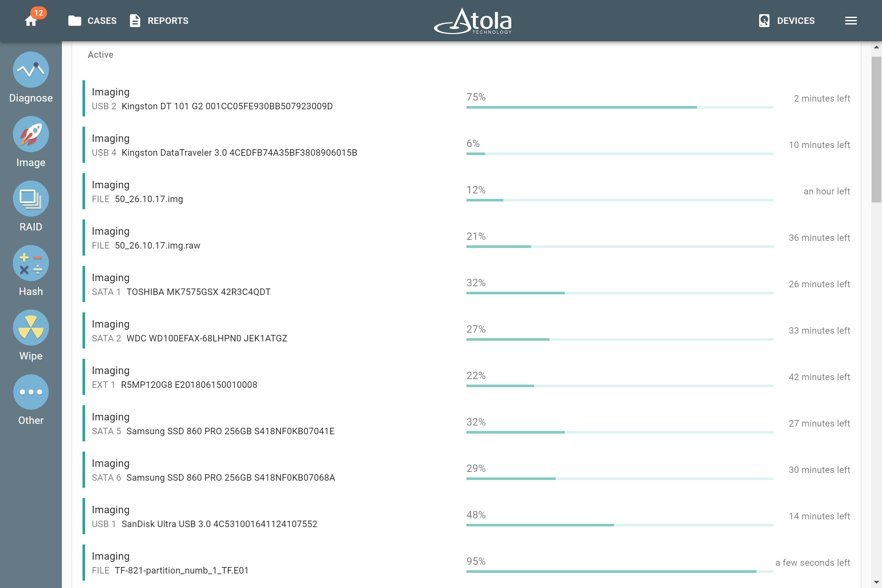
Task: Click the CASES menu label
Action: pos(102,21)
